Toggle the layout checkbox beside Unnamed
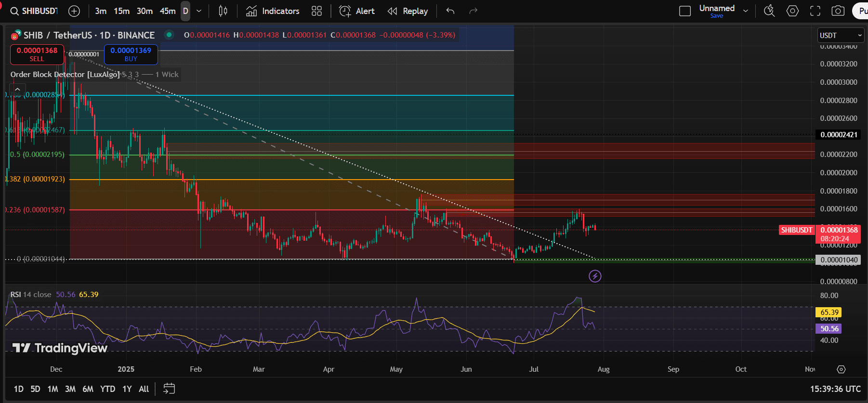Screen dimensions: 868x403 point(684,11)
